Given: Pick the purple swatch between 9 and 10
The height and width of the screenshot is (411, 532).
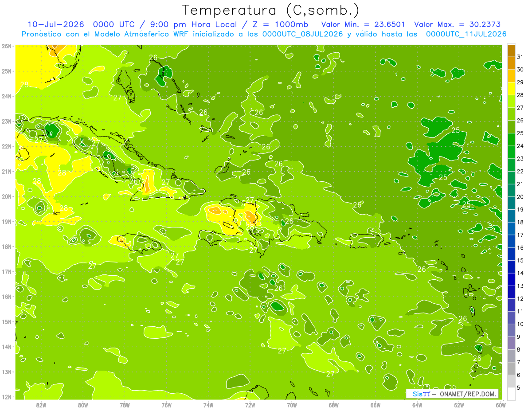Looking at the screenshot, I should point(511,330).
